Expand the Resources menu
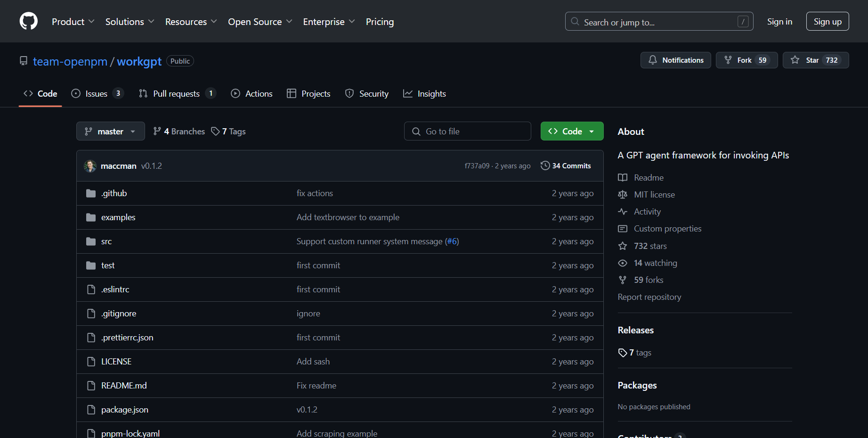868x438 pixels. coord(191,22)
